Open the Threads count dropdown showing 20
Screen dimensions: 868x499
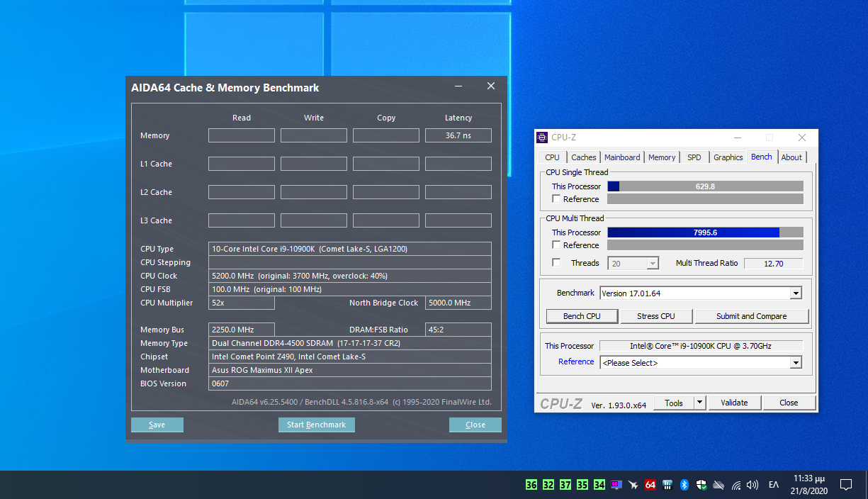tap(633, 263)
